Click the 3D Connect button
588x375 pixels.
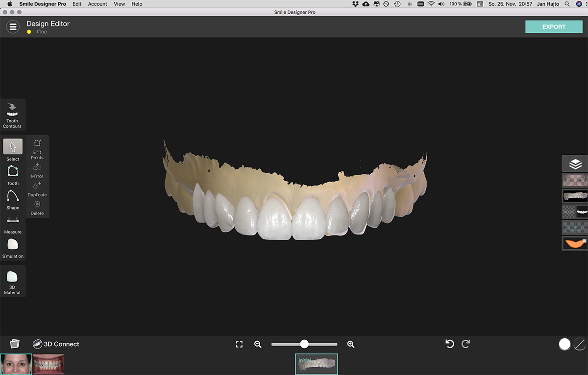pos(56,344)
